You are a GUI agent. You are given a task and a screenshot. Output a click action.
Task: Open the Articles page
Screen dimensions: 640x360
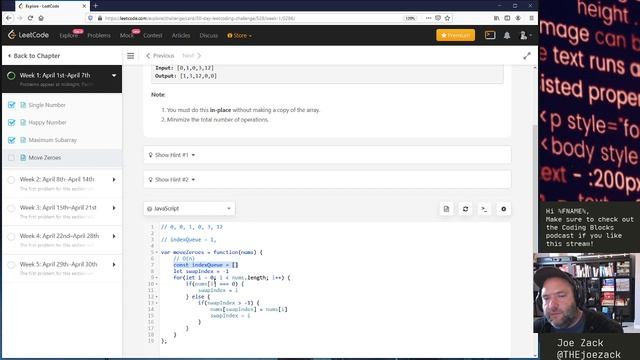pos(181,36)
